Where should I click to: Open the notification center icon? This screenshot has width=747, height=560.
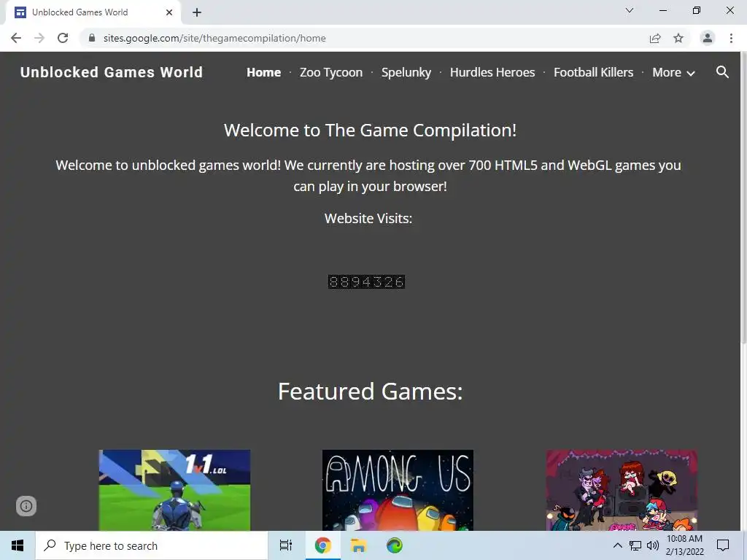pos(723,545)
